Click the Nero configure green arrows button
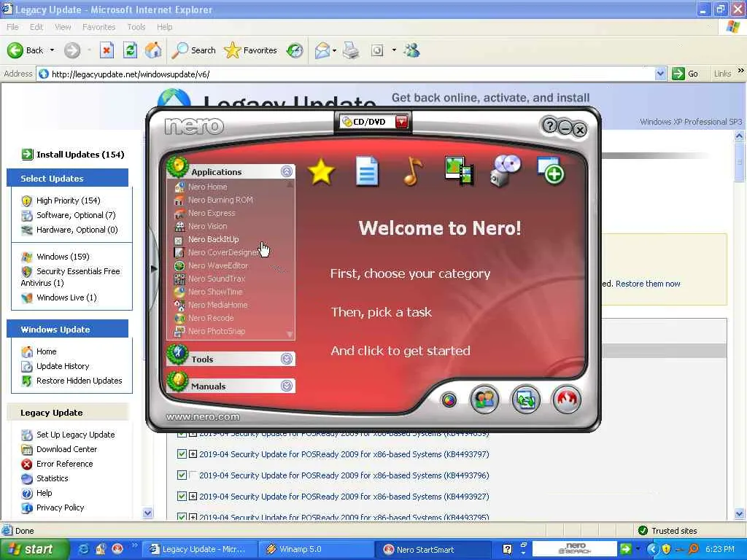Viewport: 747px width, 560px height. click(x=525, y=399)
